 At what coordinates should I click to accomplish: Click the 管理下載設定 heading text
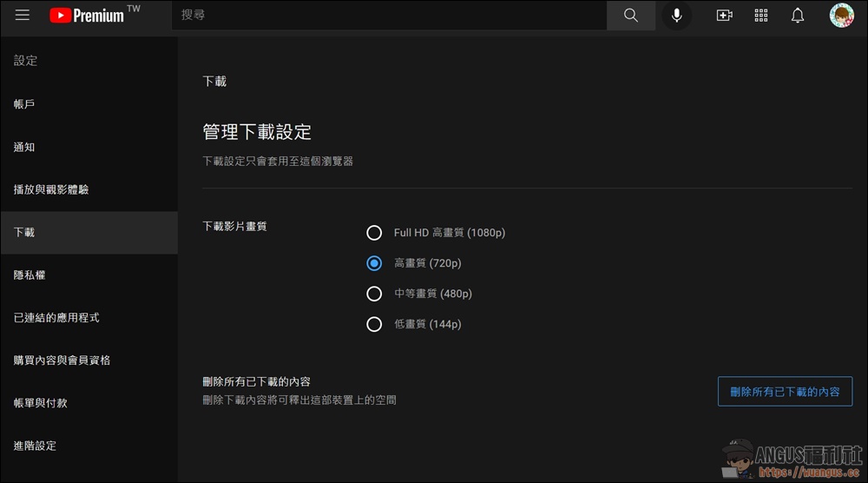click(257, 132)
